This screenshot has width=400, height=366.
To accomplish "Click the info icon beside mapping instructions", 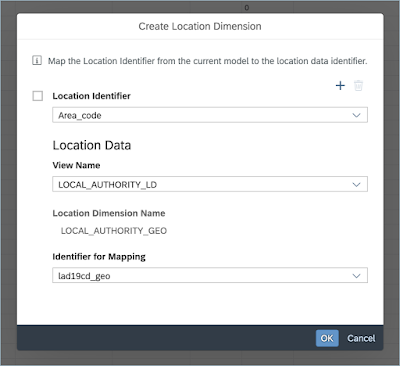I will (x=37, y=61).
